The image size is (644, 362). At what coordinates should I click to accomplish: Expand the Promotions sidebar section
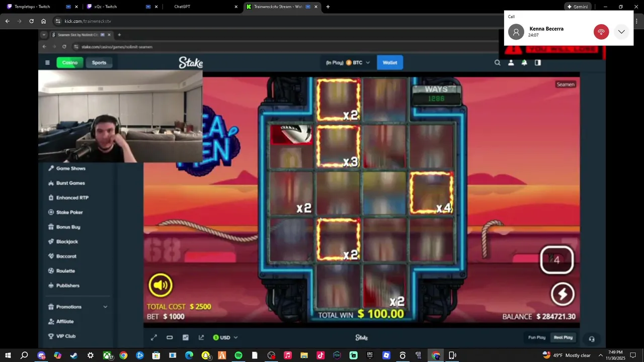click(78, 307)
